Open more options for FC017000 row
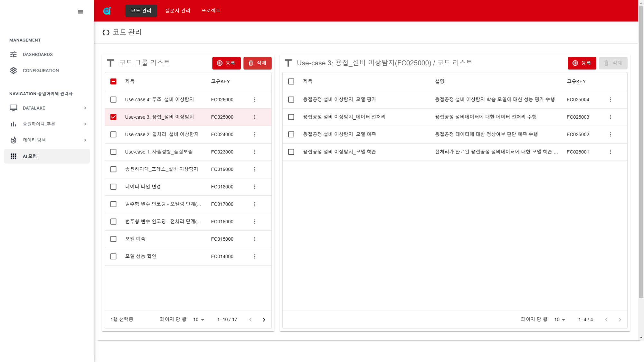Viewport: 644px width, 362px height. pyautogui.click(x=254, y=204)
